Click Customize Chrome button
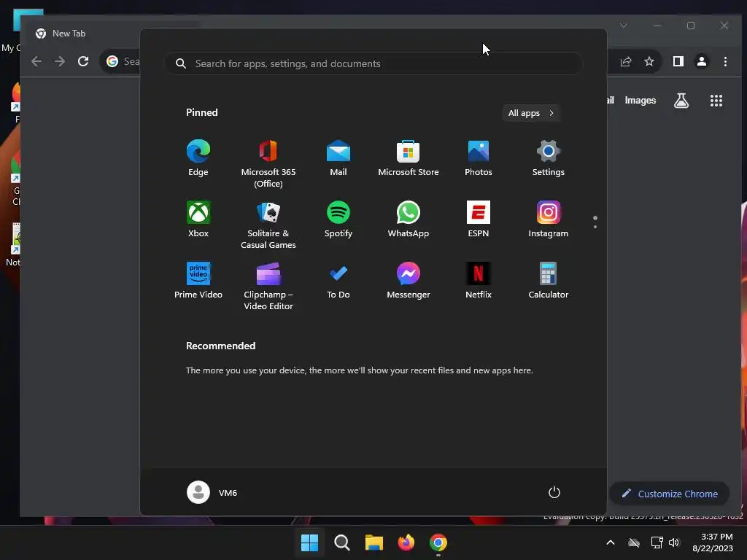 [x=670, y=494]
